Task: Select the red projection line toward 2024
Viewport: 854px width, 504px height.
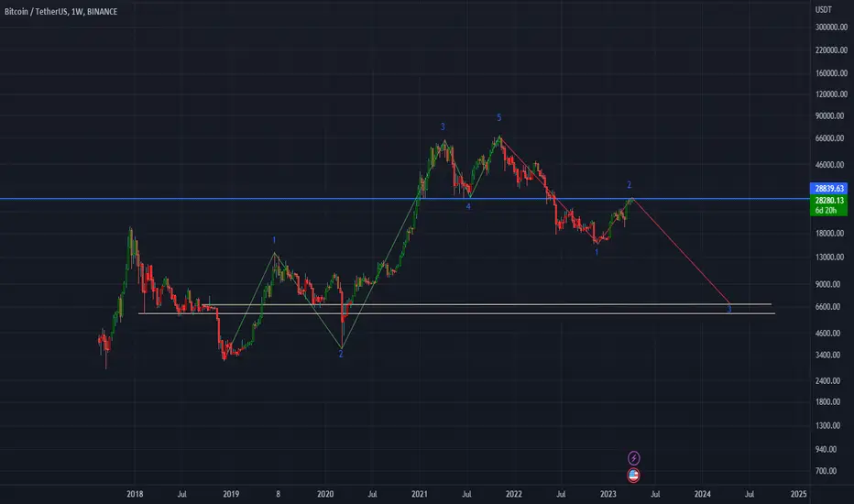Action: tap(681, 251)
